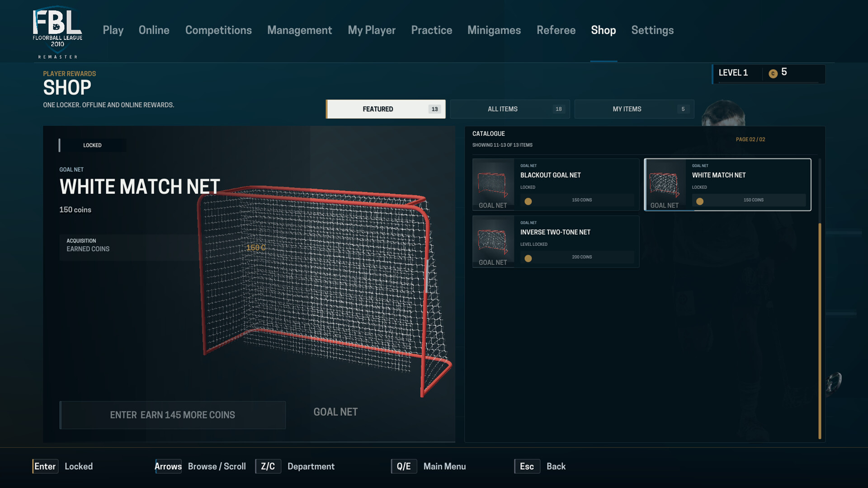Click the Q/E Main Menu key hint
Image resolution: width=868 pixels, height=488 pixels.
(429, 466)
